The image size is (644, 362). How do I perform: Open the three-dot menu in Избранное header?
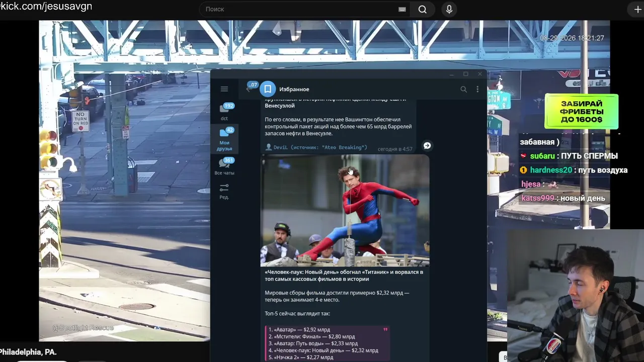tap(477, 89)
